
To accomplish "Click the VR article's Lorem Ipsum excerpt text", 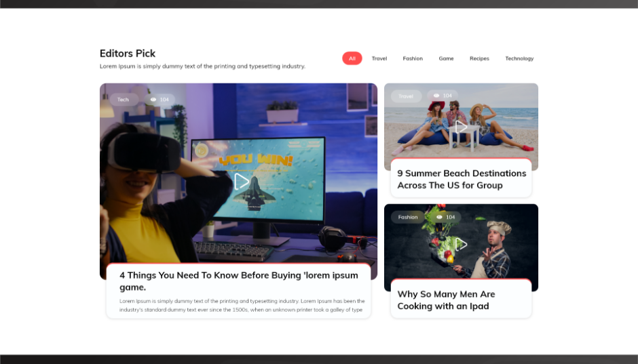I will pyautogui.click(x=242, y=305).
